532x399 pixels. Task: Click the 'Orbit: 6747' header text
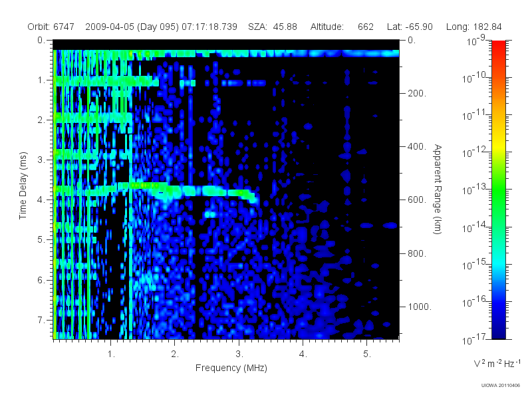[51, 27]
